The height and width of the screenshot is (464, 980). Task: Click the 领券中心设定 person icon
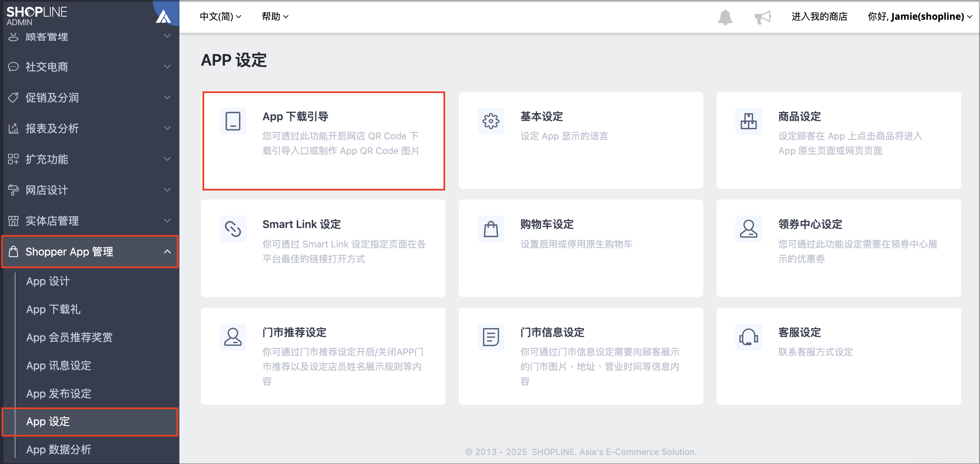point(748,229)
